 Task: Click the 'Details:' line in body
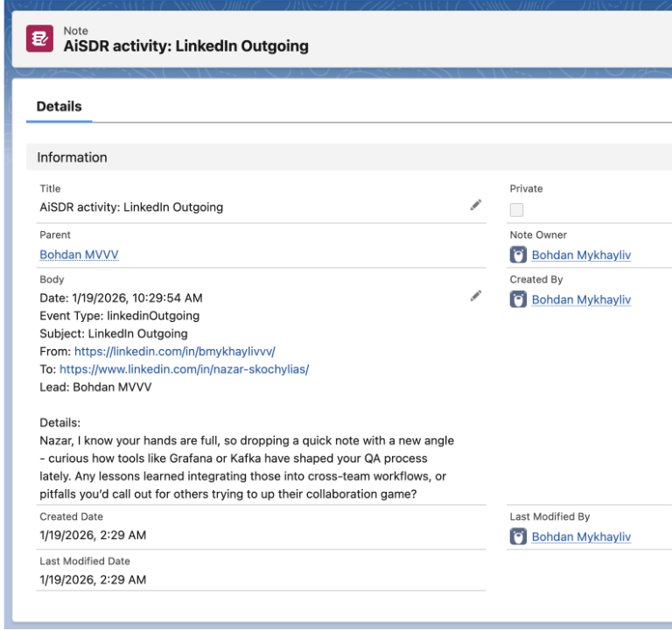point(60,423)
